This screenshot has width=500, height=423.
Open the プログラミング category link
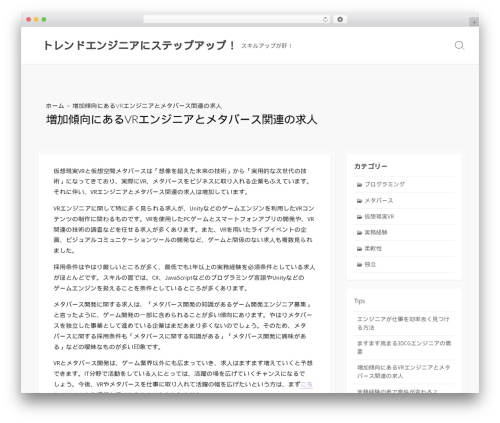tap(385, 184)
